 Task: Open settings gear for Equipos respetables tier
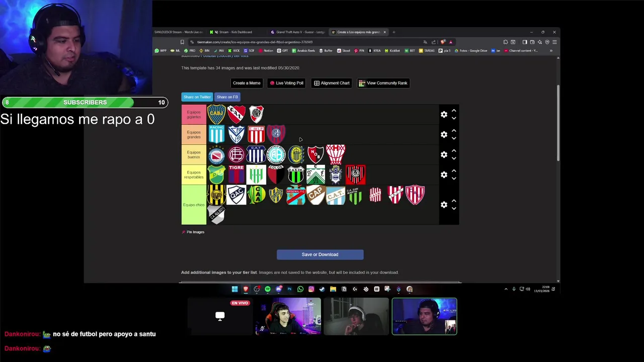pyautogui.click(x=444, y=174)
